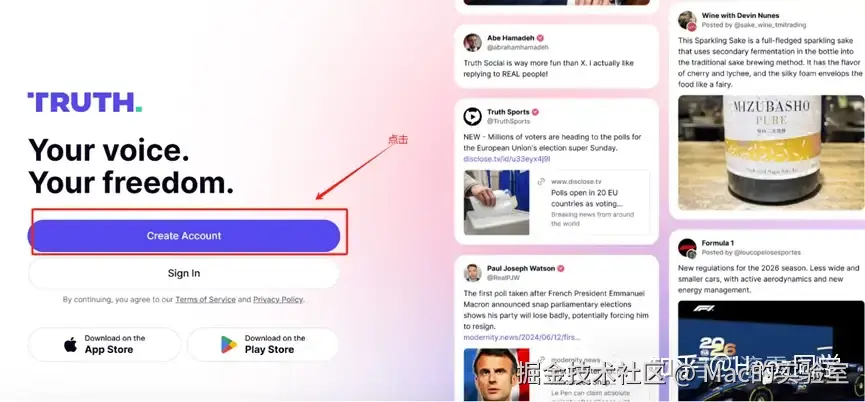
Task: Open the Mizubasho Pure sake bottle photo
Action: coord(771,153)
